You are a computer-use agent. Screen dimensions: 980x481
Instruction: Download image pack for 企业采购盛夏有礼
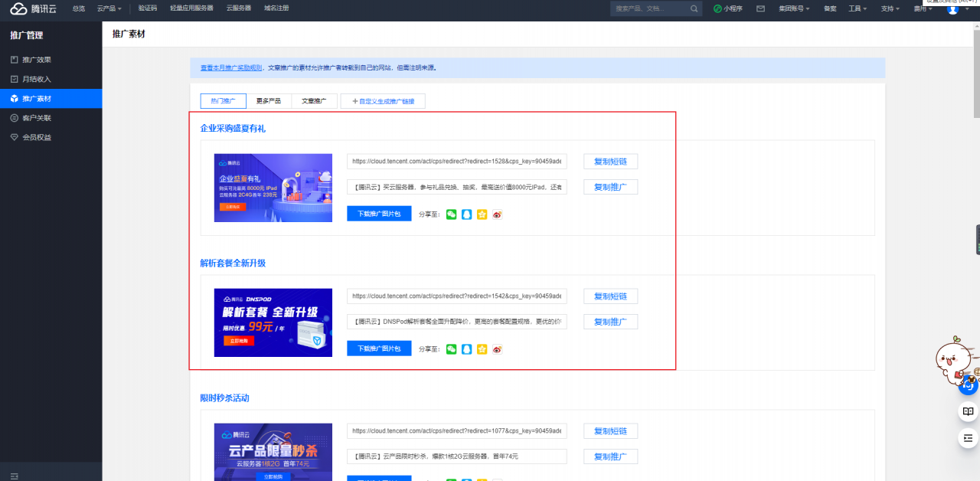tap(379, 214)
